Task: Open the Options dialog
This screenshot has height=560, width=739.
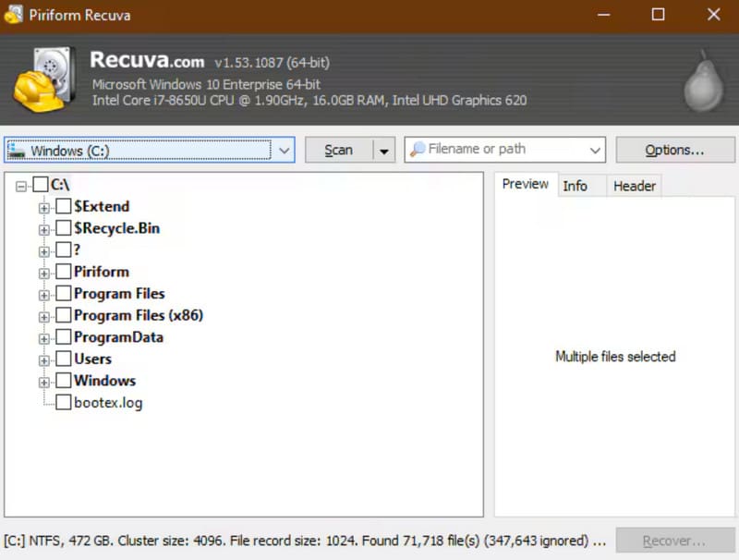Action: click(675, 151)
